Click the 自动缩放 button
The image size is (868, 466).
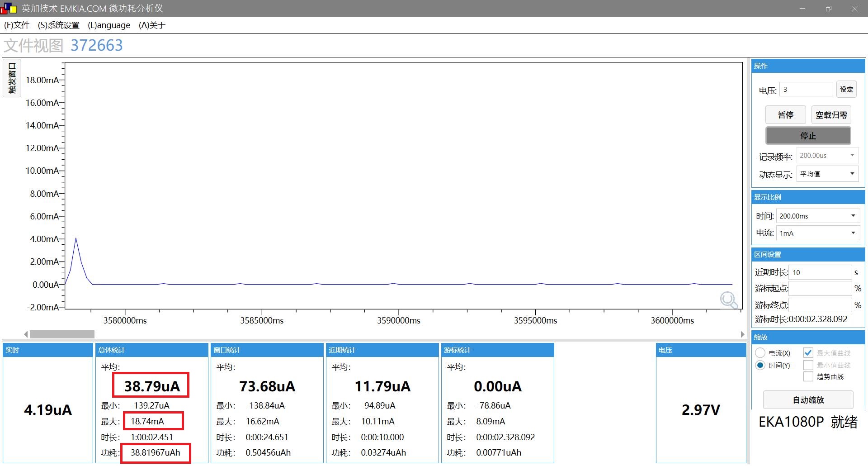808,400
